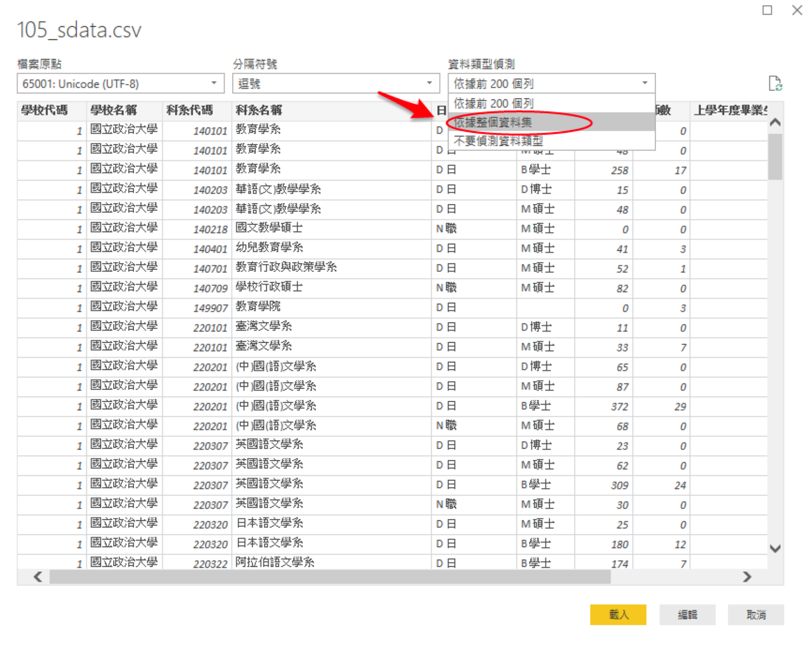812x645 pixels.
Task: Select 依據前 200 個列 option in list
Action: click(x=552, y=103)
